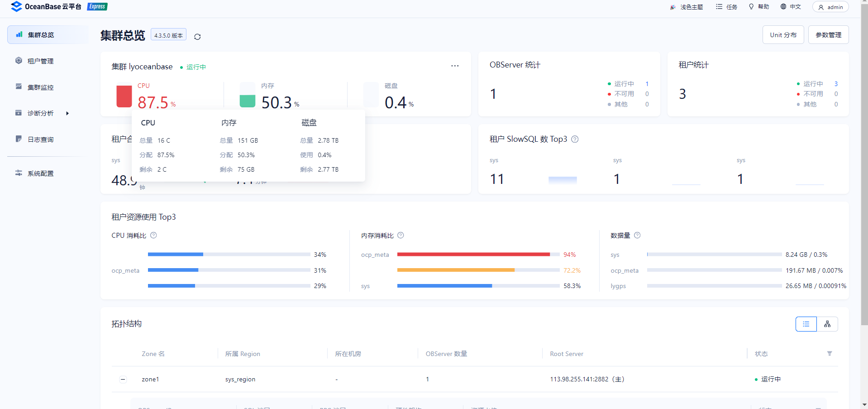Click the help icon beside 数据量
Viewport: 868px width, 409px height.
click(x=637, y=235)
